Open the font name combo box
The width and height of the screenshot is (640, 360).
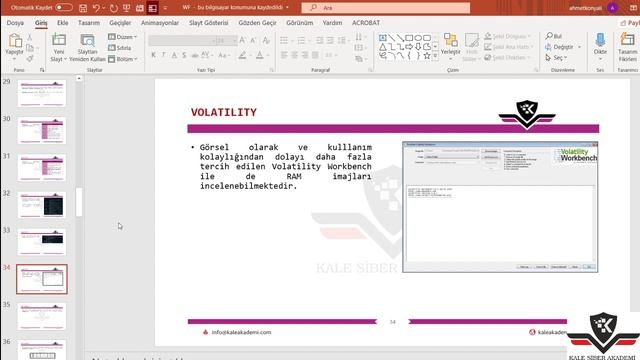click(182, 40)
